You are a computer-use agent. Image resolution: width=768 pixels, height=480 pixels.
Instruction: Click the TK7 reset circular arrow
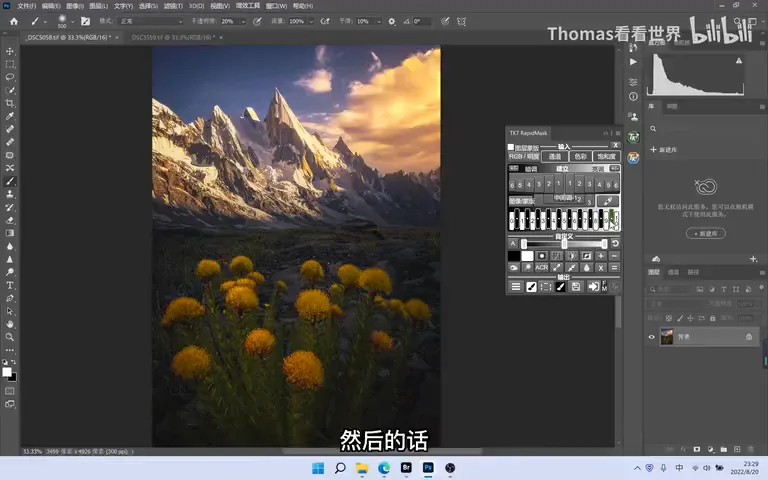pyautogui.click(x=615, y=243)
